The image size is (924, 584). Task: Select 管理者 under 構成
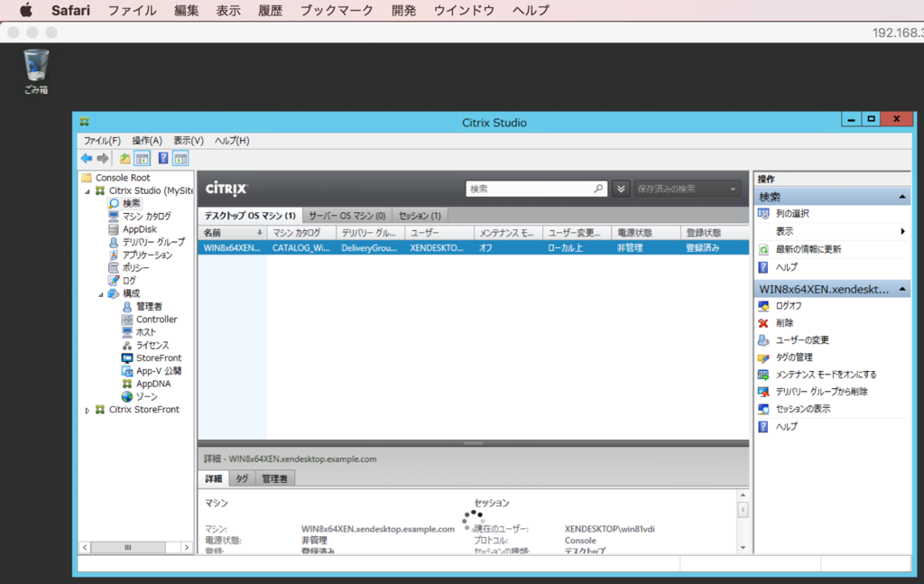pos(149,306)
